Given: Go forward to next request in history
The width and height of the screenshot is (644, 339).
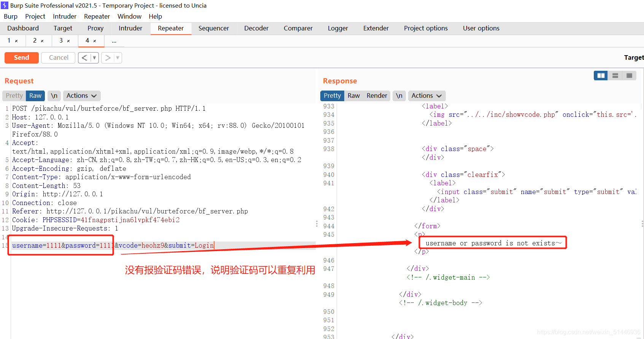Looking at the screenshot, I should coord(108,58).
